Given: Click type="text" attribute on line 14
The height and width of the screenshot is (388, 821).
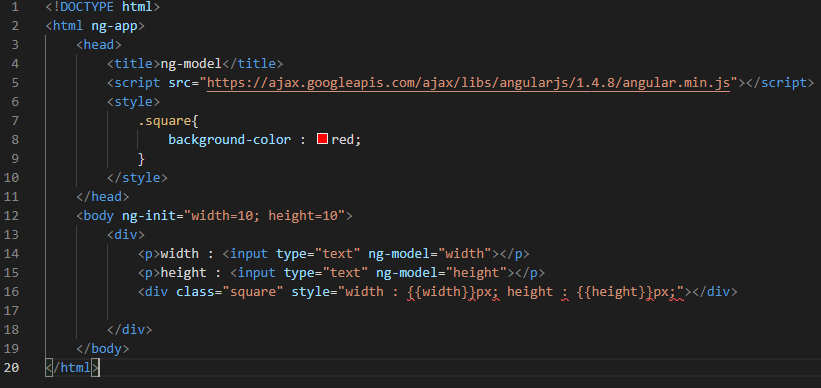Looking at the screenshot, I should click(318, 253).
